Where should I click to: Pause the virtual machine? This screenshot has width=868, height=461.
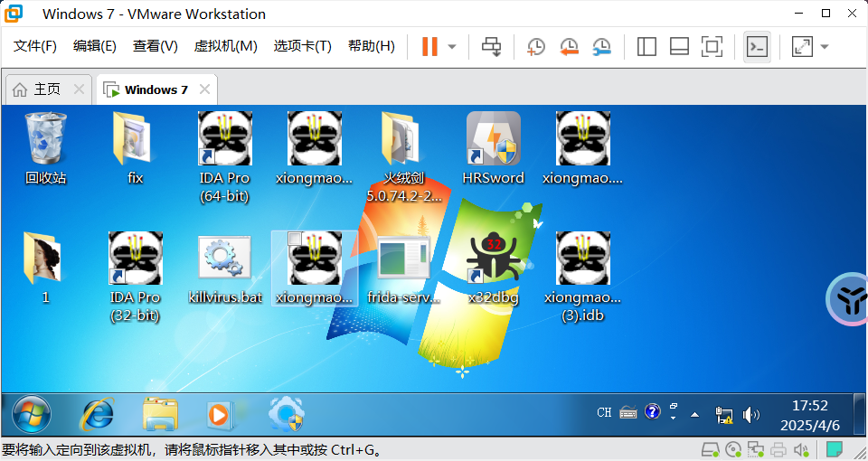click(x=429, y=46)
